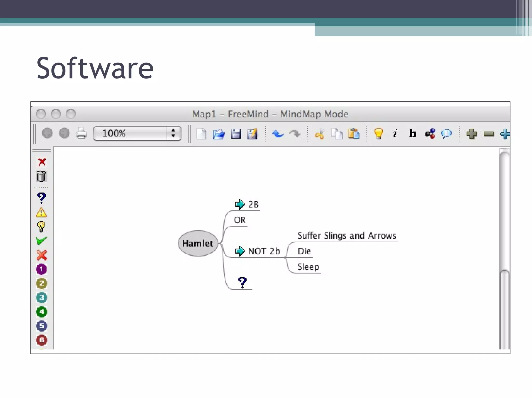Add question mark icon from side panel

[x=42, y=198]
